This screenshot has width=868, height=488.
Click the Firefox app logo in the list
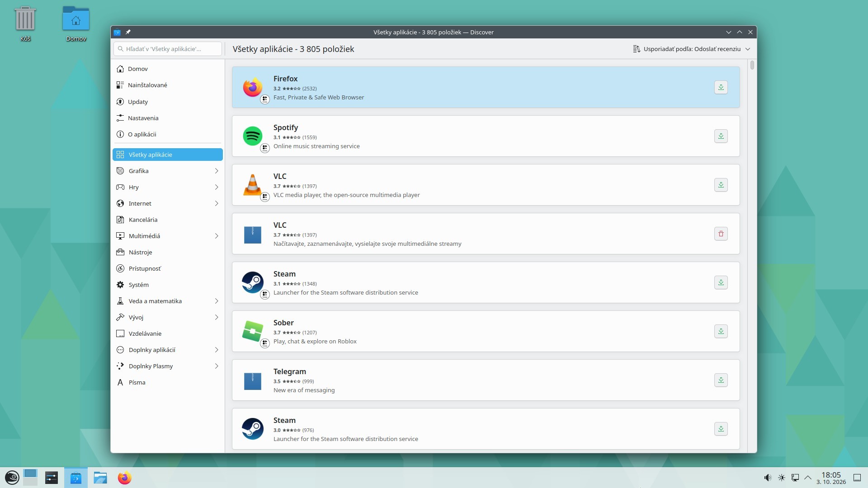[252, 87]
